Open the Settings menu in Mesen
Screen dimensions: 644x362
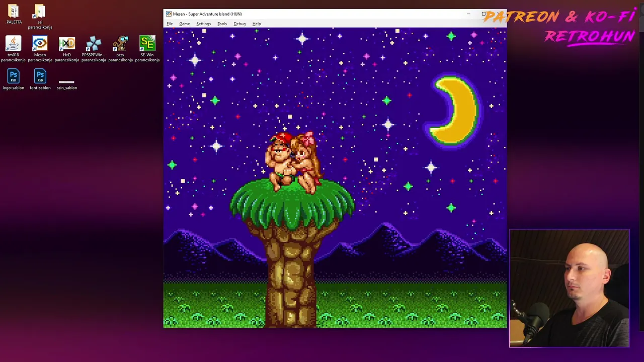coord(203,24)
